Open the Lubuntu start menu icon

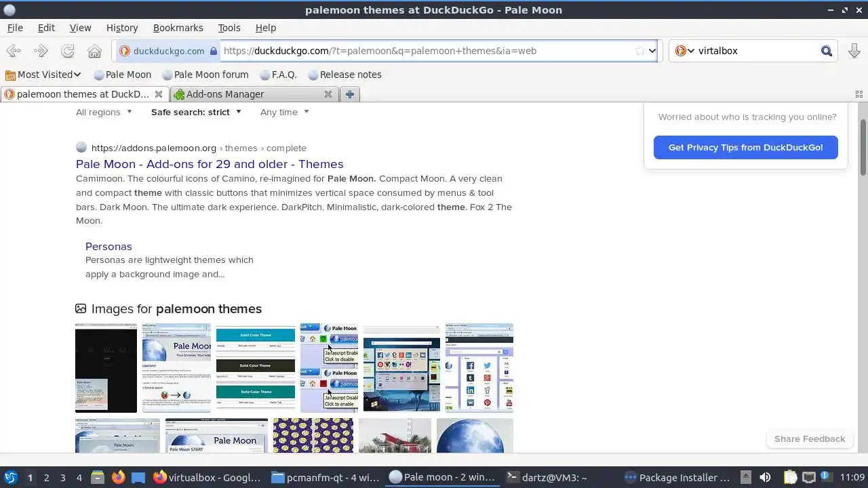(11, 477)
